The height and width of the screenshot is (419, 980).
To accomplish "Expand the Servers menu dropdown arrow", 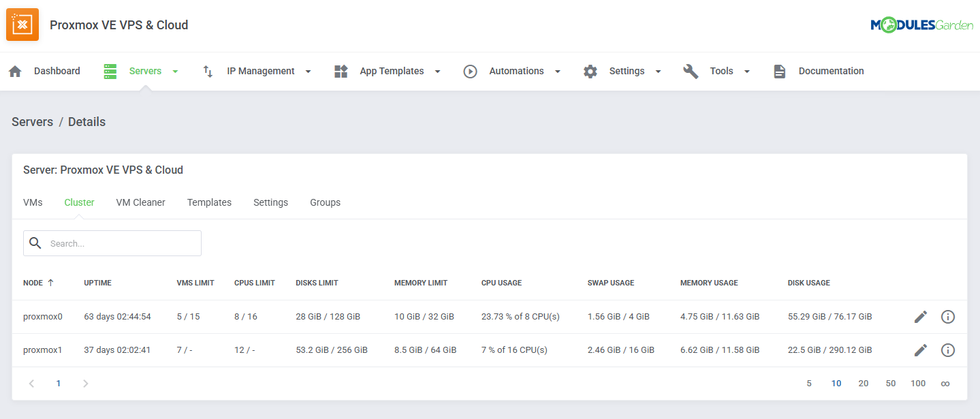I will tap(175, 72).
